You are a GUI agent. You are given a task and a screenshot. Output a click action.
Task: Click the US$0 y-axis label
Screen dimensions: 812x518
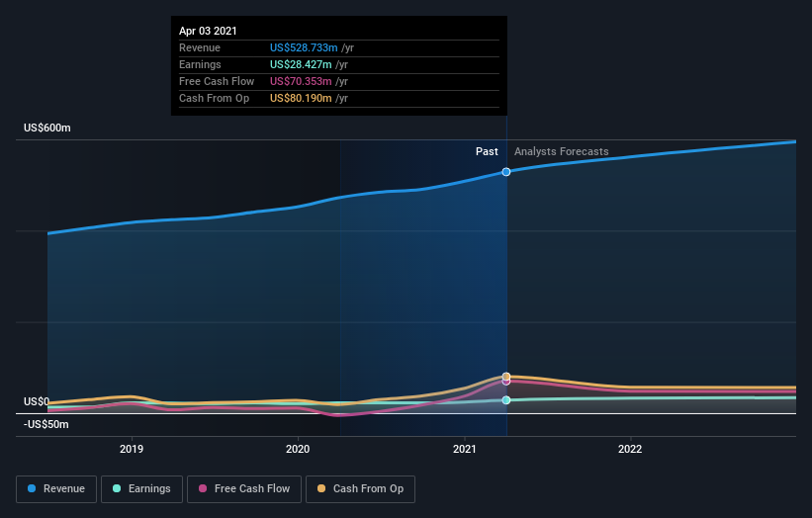(37, 401)
